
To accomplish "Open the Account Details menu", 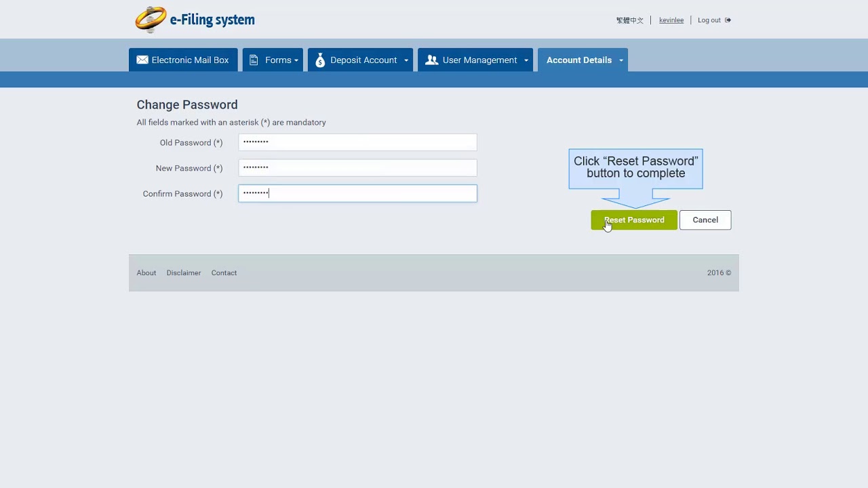I will (583, 60).
